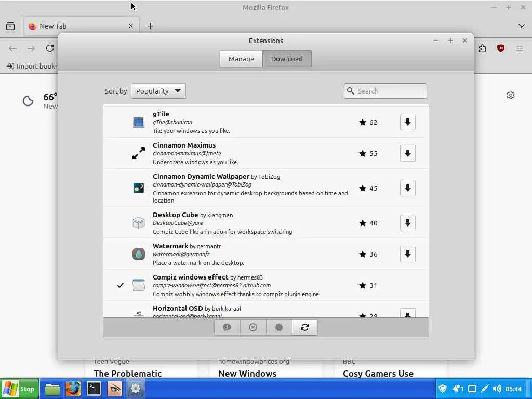Screen dimensions: 532x399
Task: Go forward in Firefox
Action: point(31,48)
